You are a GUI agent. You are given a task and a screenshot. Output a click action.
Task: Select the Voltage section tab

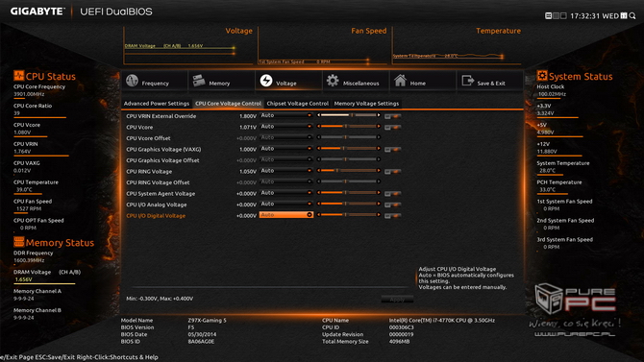click(288, 81)
